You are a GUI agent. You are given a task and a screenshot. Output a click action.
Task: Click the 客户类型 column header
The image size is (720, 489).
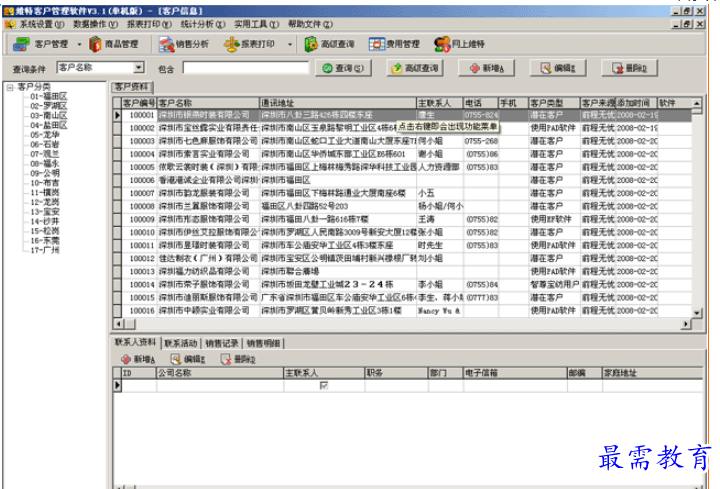tap(554, 103)
